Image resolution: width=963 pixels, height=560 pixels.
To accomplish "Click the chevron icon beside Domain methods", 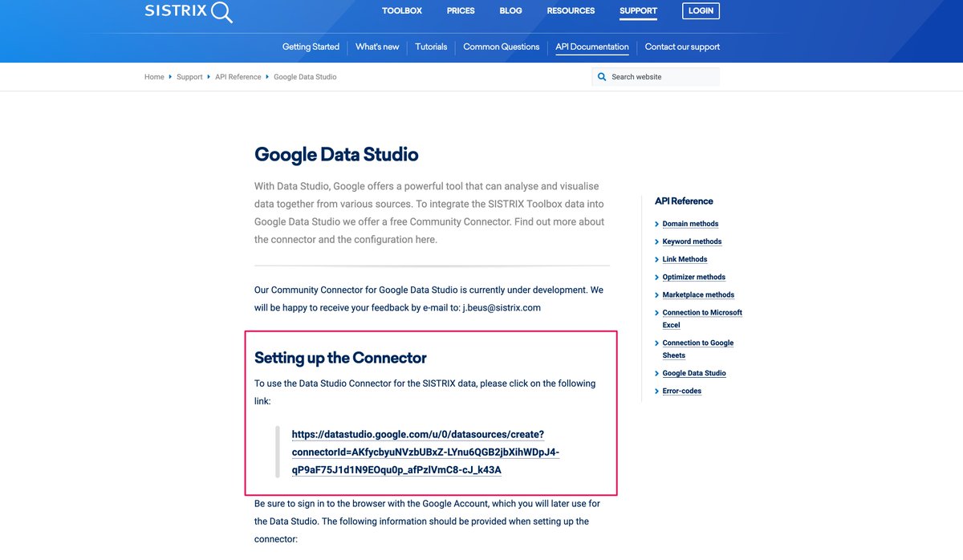I will (656, 224).
